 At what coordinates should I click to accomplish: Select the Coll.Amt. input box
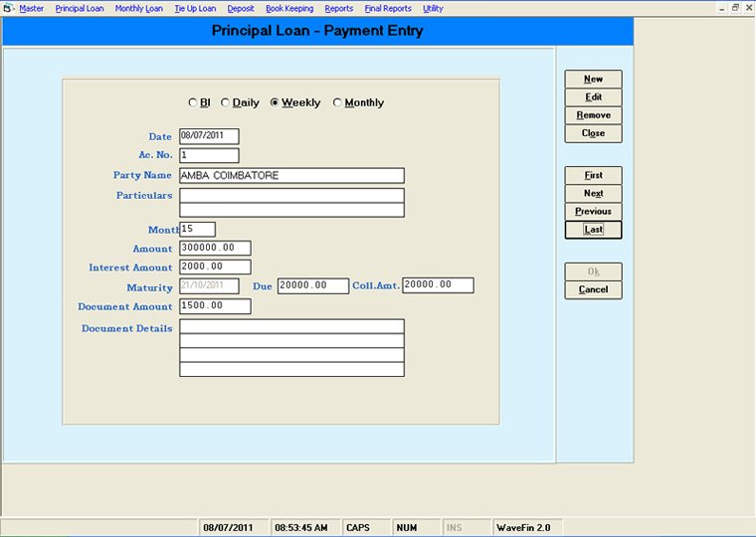(x=438, y=285)
